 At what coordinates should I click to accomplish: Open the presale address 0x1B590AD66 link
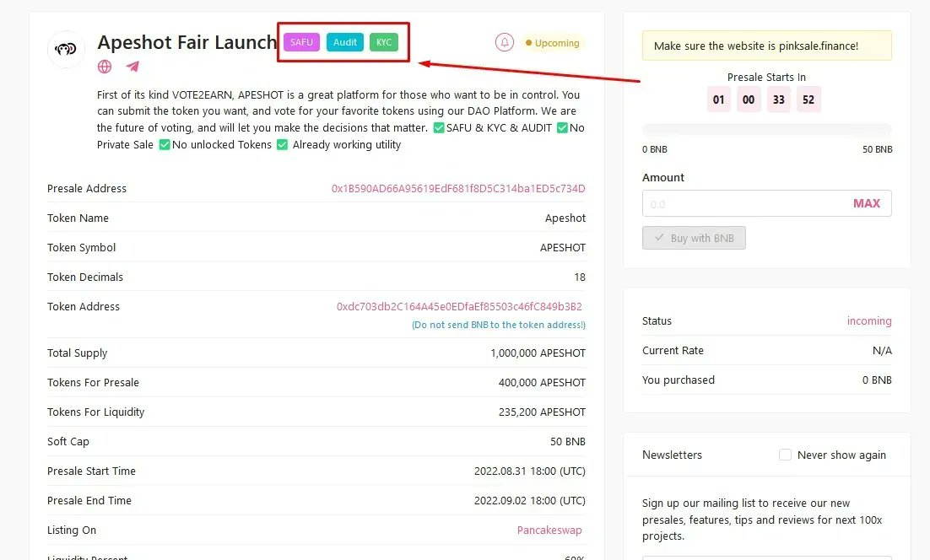pos(458,188)
